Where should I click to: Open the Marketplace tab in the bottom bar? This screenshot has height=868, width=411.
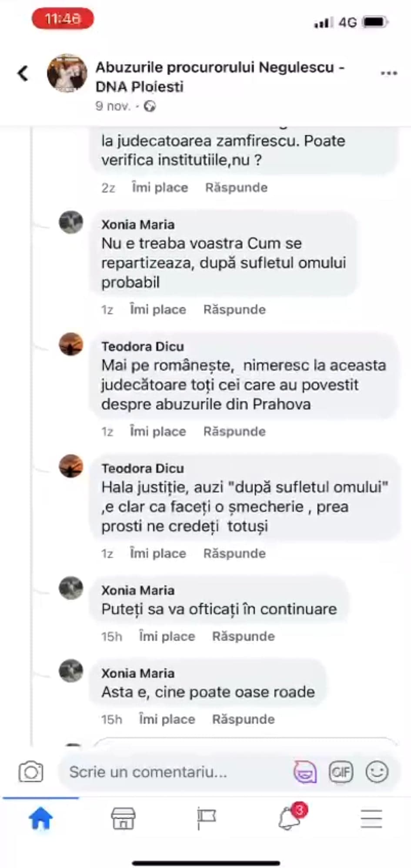pyautogui.click(x=124, y=818)
